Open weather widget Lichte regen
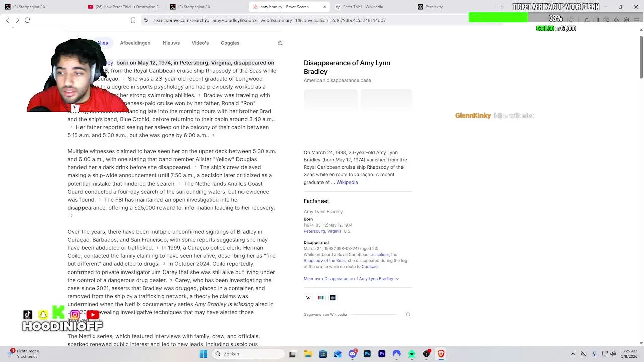The image size is (644, 362). (x=24, y=354)
